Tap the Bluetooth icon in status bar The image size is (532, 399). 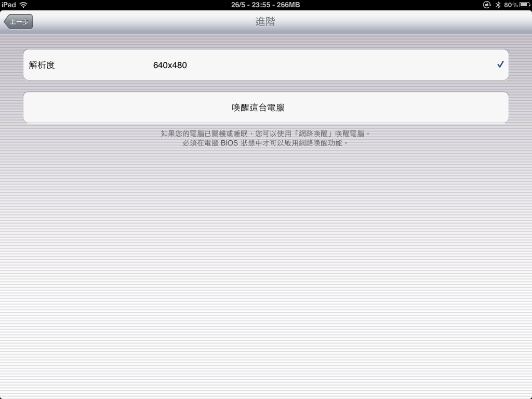coord(498,5)
